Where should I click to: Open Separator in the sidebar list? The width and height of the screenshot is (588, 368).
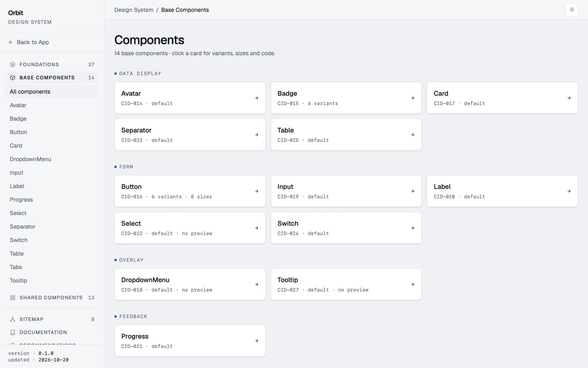(x=52, y=227)
